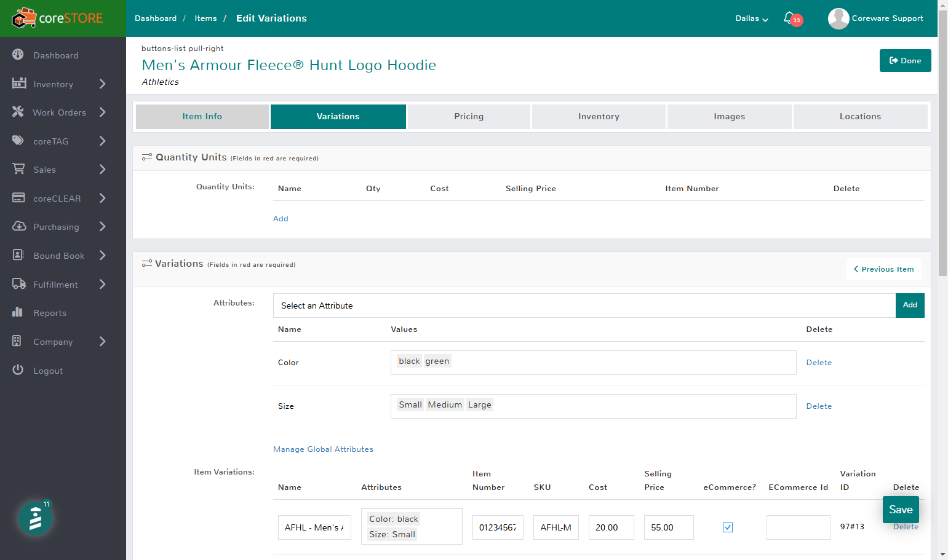Screen dimensions: 948x560
Task: Click the Purchasing cloud icon
Action: pyautogui.click(x=18, y=226)
